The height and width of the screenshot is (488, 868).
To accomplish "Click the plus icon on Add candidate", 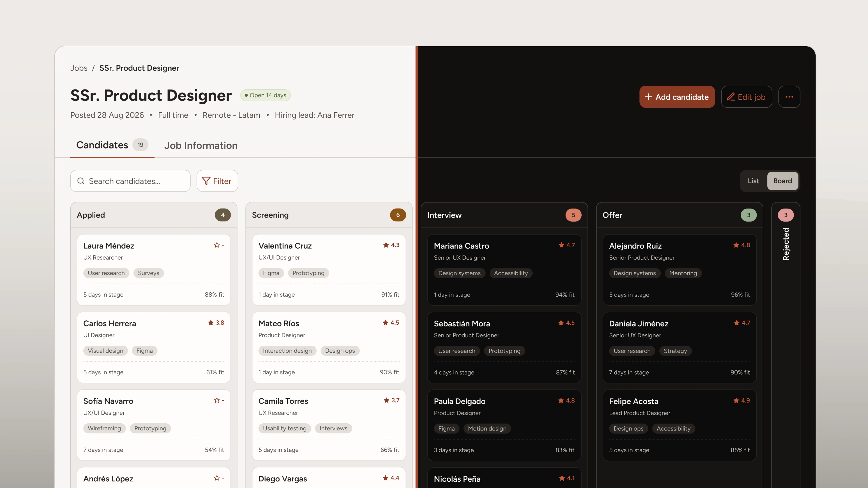I will 648,97.
